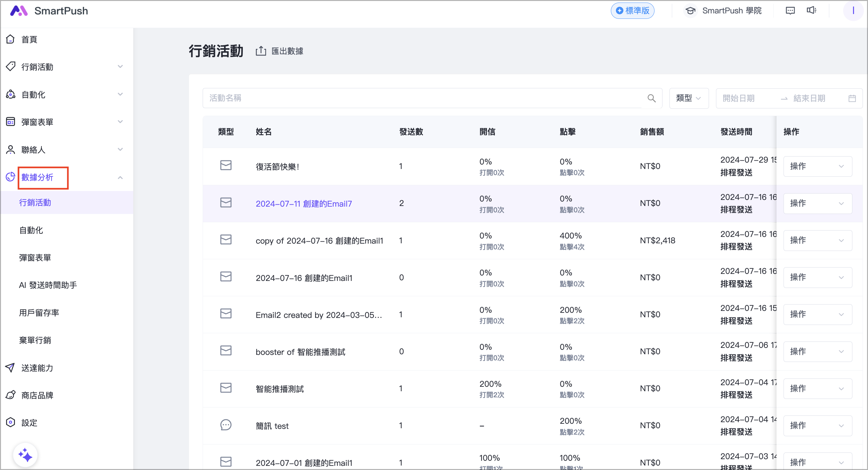This screenshot has width=868, height=470.
Task: Click email icon for booster of 智能推播測試
Action: click(226, 351)
